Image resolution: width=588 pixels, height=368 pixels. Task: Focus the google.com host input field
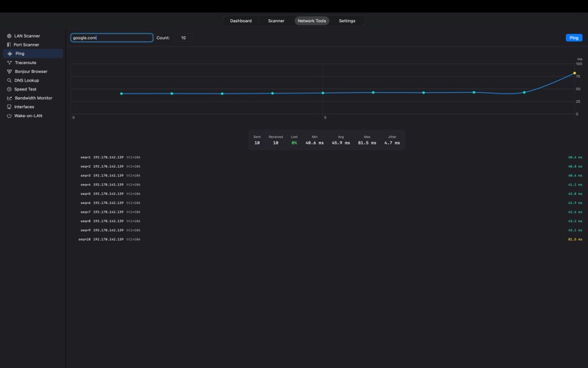pyautogui.click(x=112, y=38)
